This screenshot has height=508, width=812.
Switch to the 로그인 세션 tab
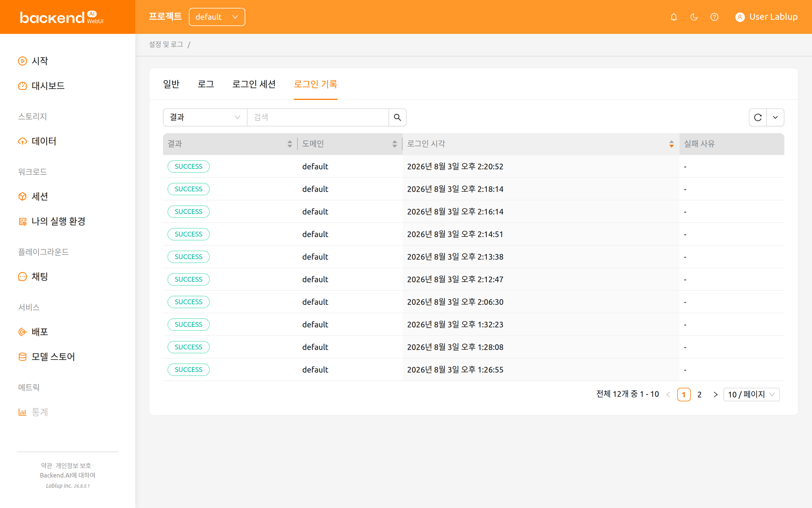pyautogui.click(x=254, y=84)
